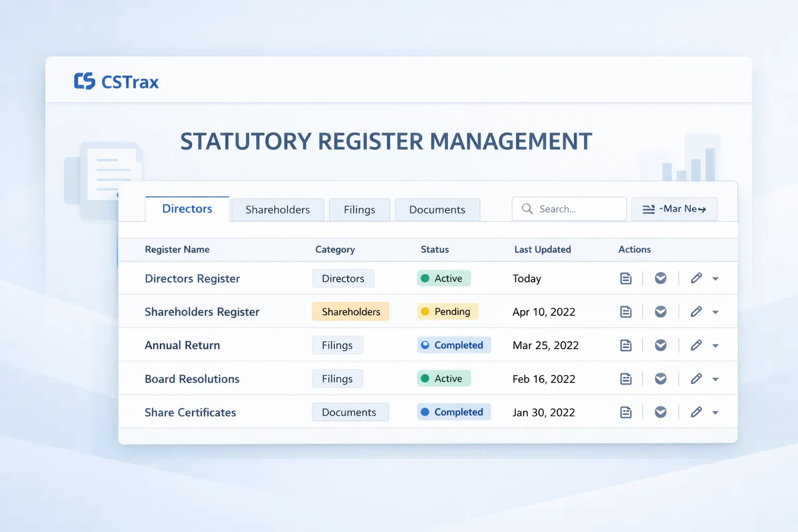Edit Board Resolutions using pencil icon

[696, 379]
